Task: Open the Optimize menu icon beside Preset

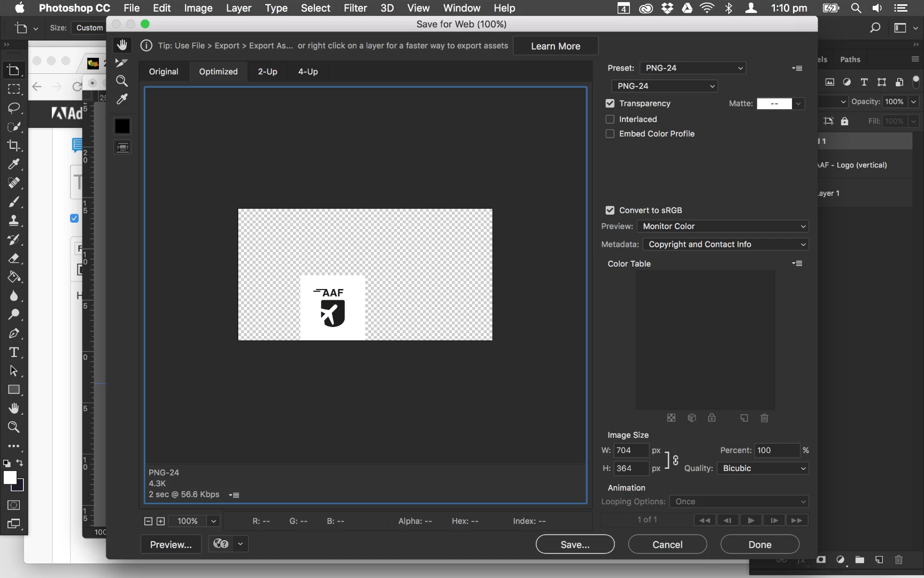Action: click(797, 69)
